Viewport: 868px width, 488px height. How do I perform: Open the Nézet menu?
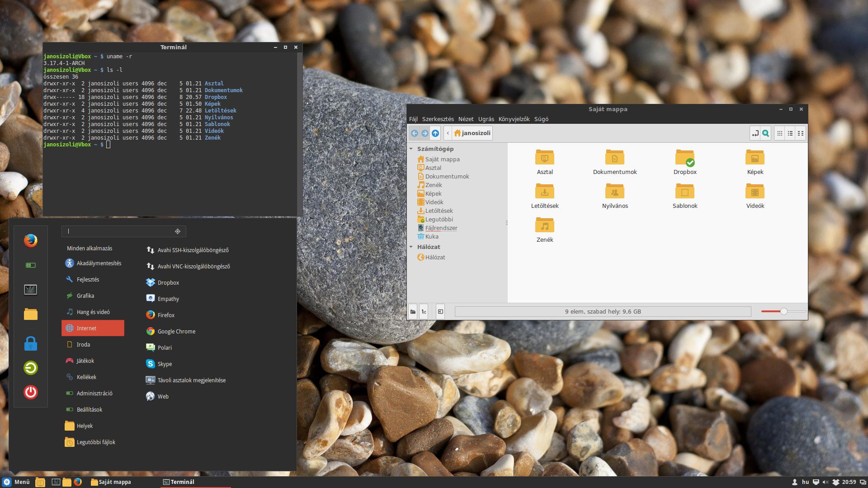[x=466, y=119]
